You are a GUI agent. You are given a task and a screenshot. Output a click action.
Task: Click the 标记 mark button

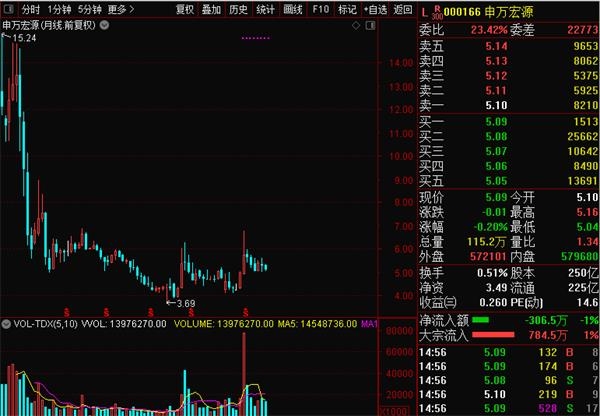(347, 9)
